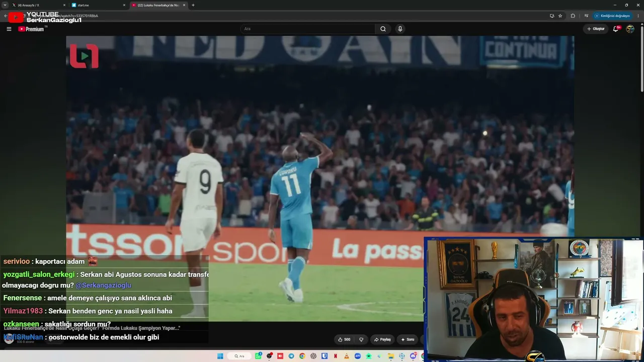
Task: Click the video player area
Action: (x=320, y=178)
